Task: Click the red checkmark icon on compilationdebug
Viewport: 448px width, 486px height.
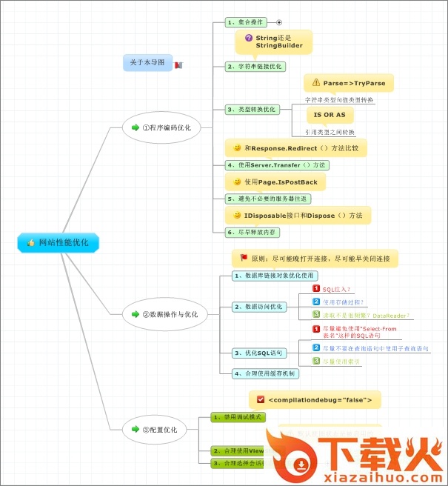Action: [x=261, y=399]
